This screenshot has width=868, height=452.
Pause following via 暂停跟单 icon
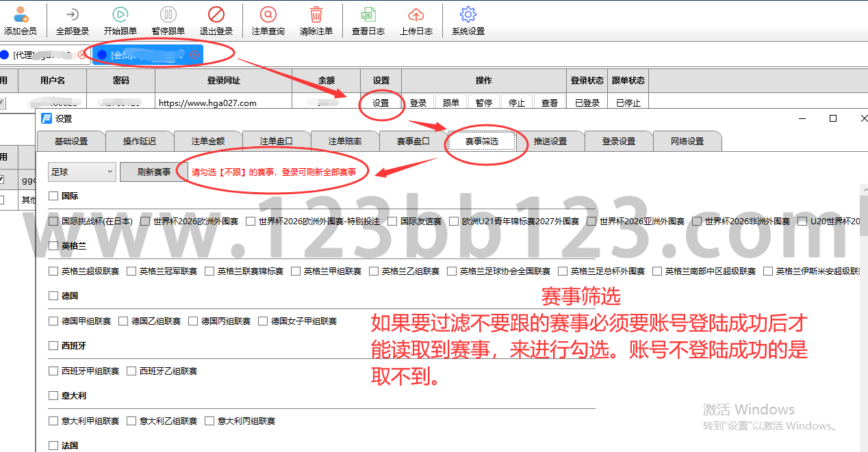pyautogui.click(x=168, y=15)
